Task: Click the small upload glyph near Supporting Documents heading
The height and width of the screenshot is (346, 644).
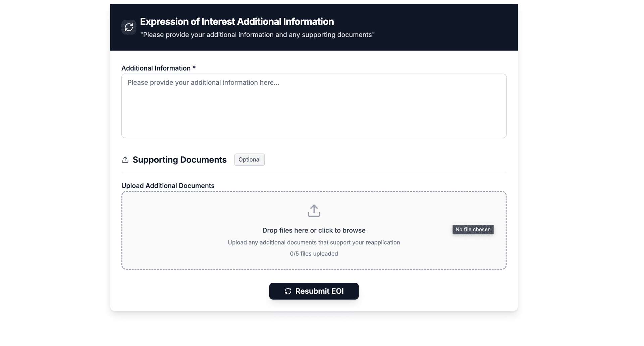Action: tap(125, 160)
